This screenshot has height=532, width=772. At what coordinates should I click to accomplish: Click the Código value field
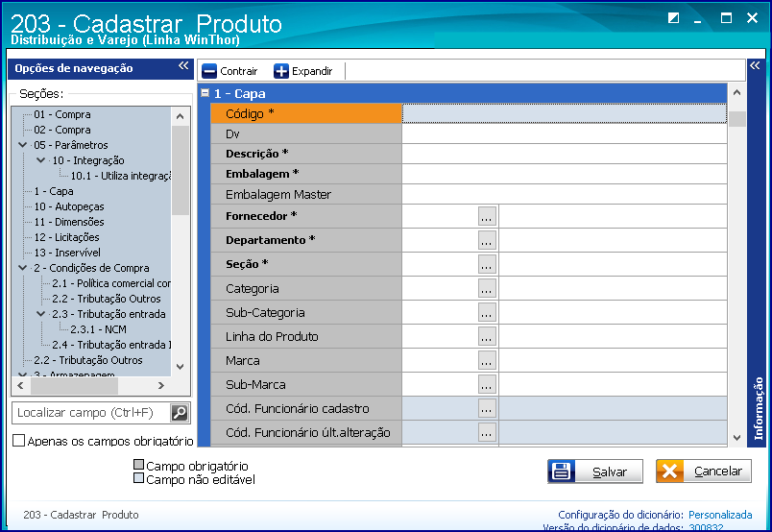pos(565,113)
